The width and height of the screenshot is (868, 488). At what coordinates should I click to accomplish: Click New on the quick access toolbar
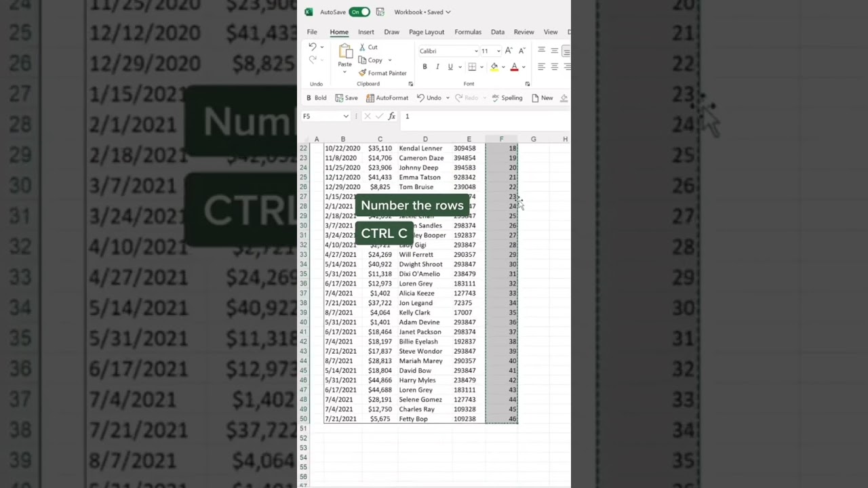coord(545,98)
